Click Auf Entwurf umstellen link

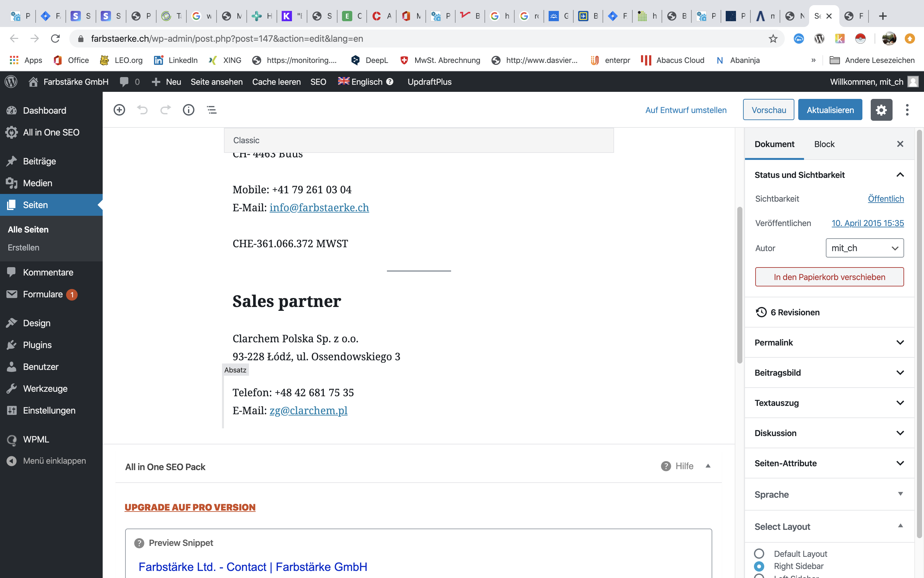pyautogui.click(x=686, y=110)
